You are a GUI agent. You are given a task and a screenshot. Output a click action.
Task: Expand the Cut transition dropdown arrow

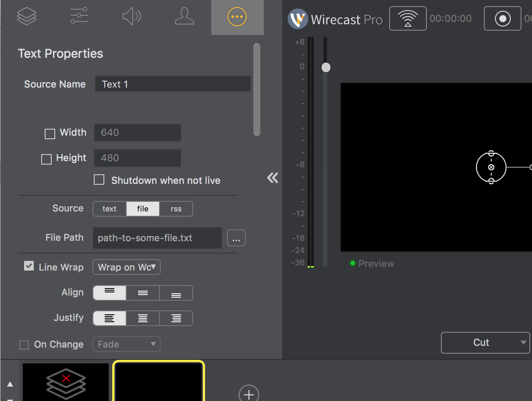(x=523, y=343)
